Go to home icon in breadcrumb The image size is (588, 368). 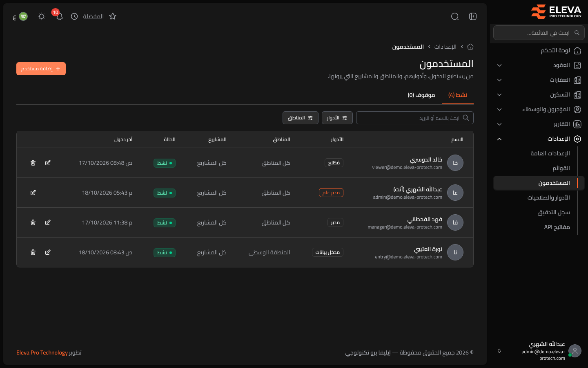[x=470, y=47]
